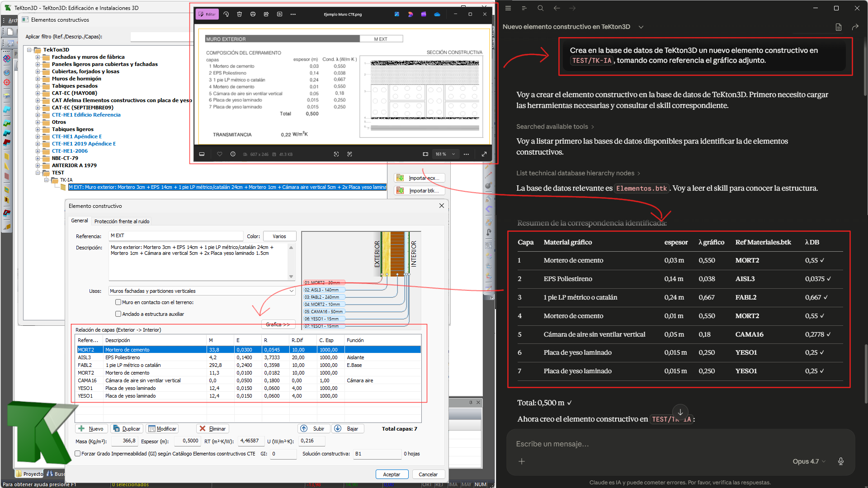Open Clipchamp icon in photo viewer toolbar
The image size is (868, 488).
click(424, 14)
